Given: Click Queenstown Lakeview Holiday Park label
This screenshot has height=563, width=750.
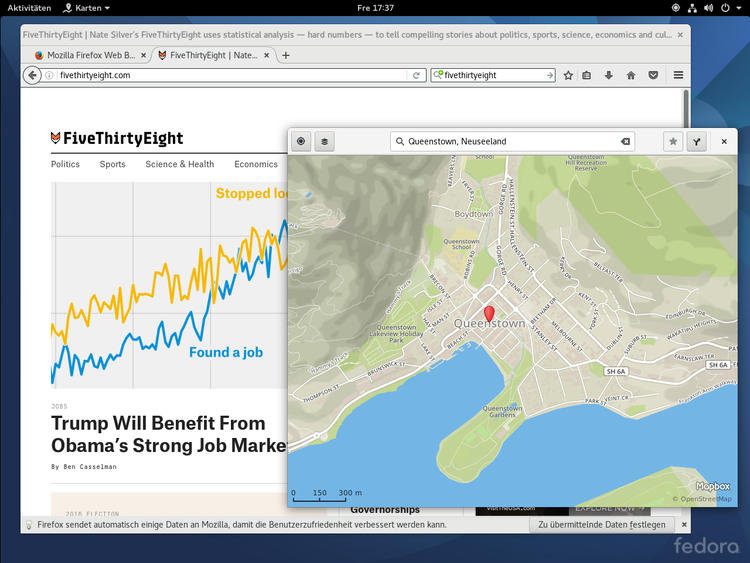Looking at the screenshot, I should coord(396,333).
